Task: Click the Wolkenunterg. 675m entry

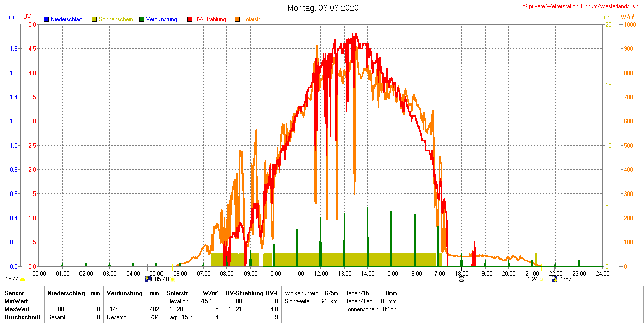Action: click(311, 293)
